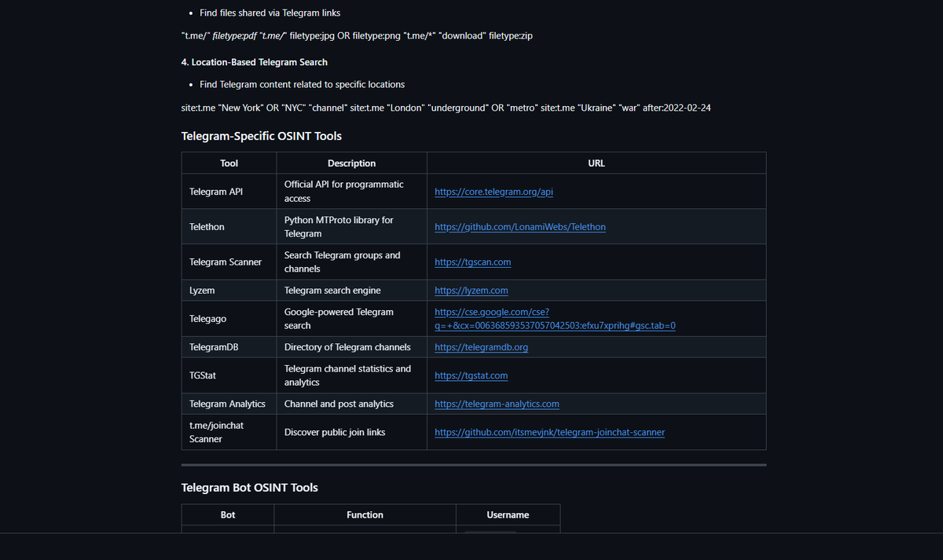The height and width of the screenshot is (560, 943).
Task: Visit the telegramdb.org link
Action: [481, 346]
